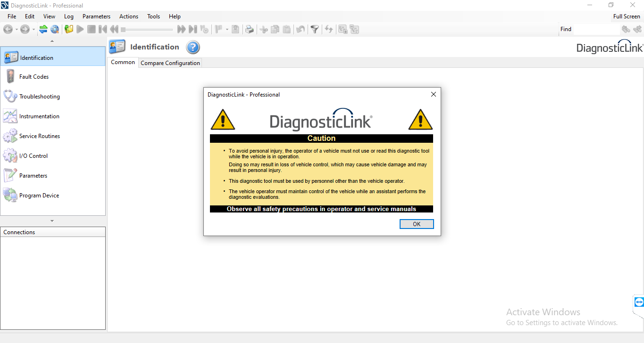Click the Copy toolbar icon
The width and height of the screenshot is (644, 343).
point(275,29)
